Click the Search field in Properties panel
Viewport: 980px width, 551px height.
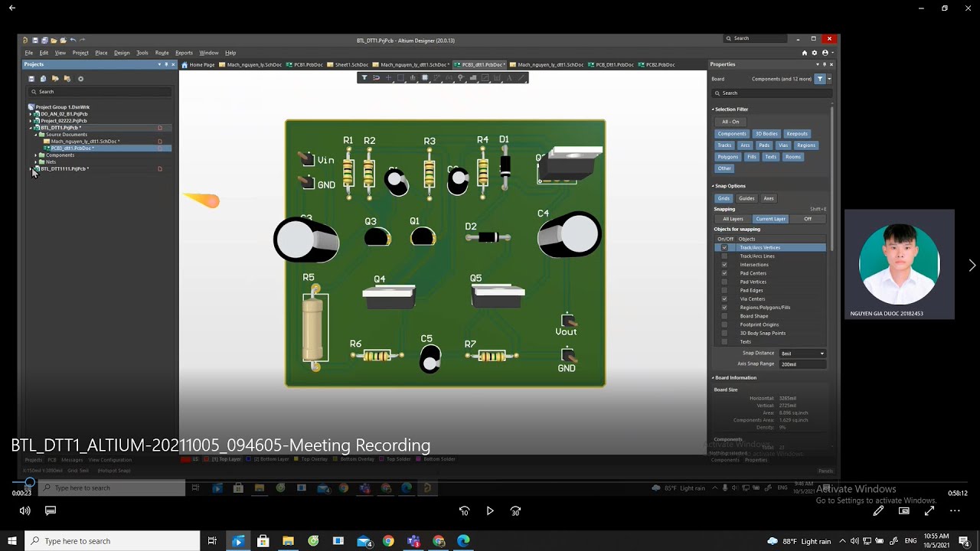click(772, 93)
